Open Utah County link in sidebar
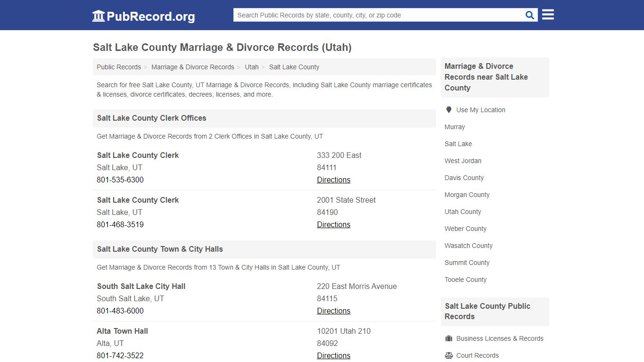The width and height of the screenshot is (644, 362). 463,212
